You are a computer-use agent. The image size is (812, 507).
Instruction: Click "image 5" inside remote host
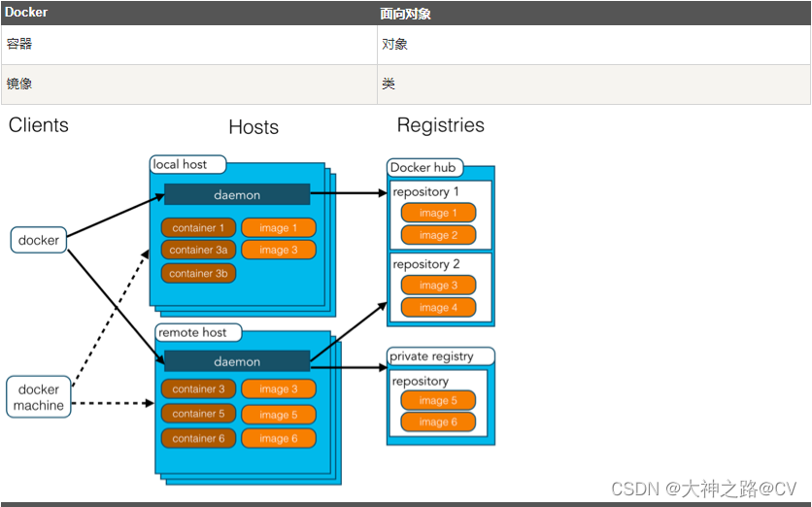tap(279, 415)
